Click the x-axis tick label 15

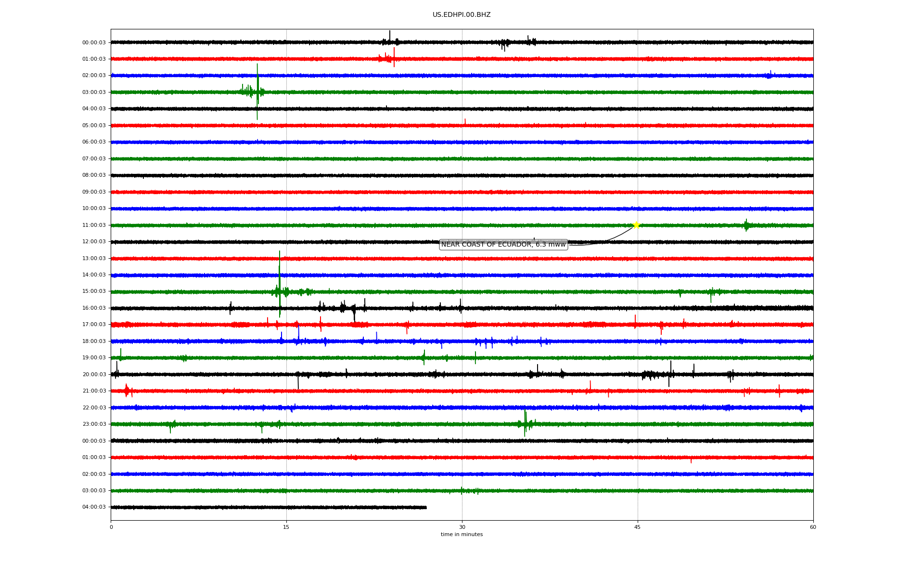286,527
